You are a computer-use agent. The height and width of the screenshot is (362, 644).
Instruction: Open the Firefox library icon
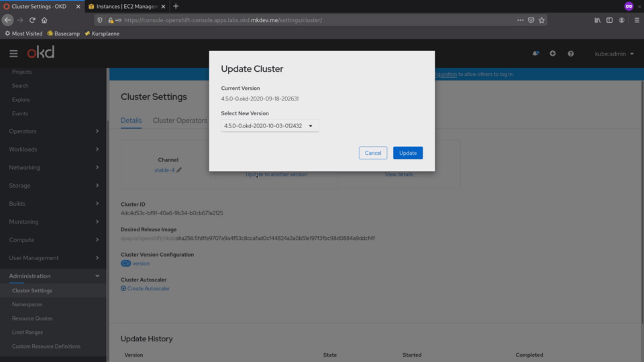(598, 19)
